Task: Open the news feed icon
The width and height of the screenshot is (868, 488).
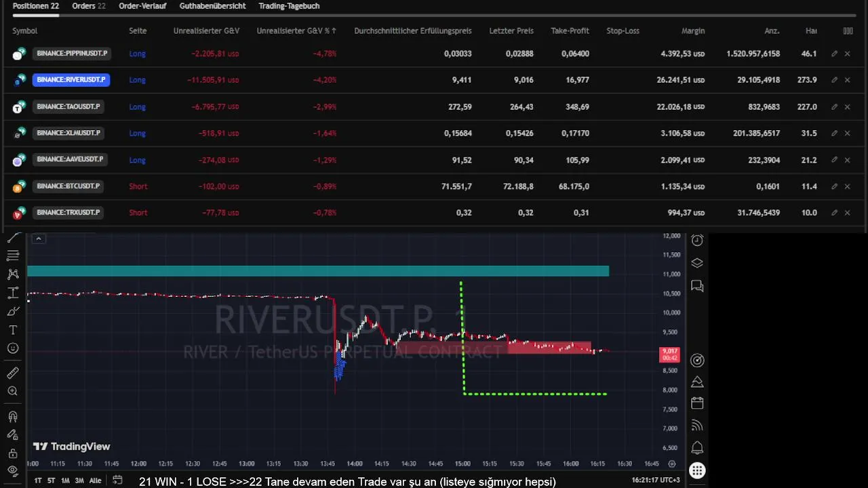Action: 697,426
